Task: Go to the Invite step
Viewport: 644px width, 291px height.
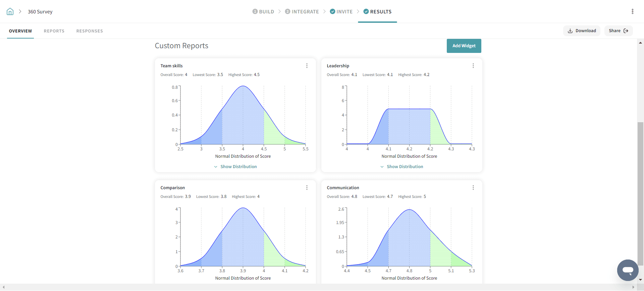Action: pos(341,12)
